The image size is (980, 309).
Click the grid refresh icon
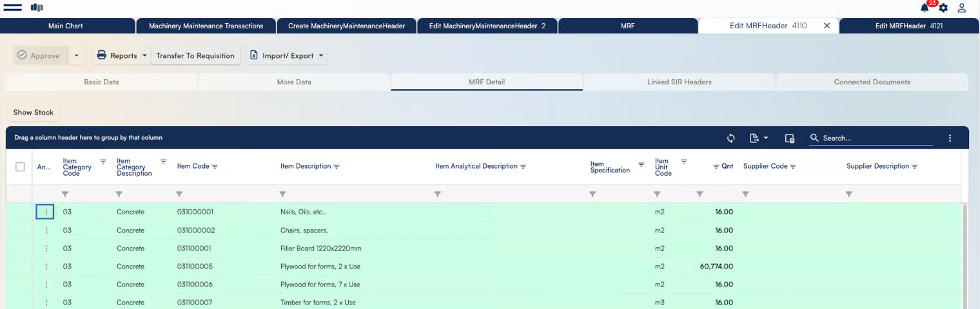(x=730, y=138)
